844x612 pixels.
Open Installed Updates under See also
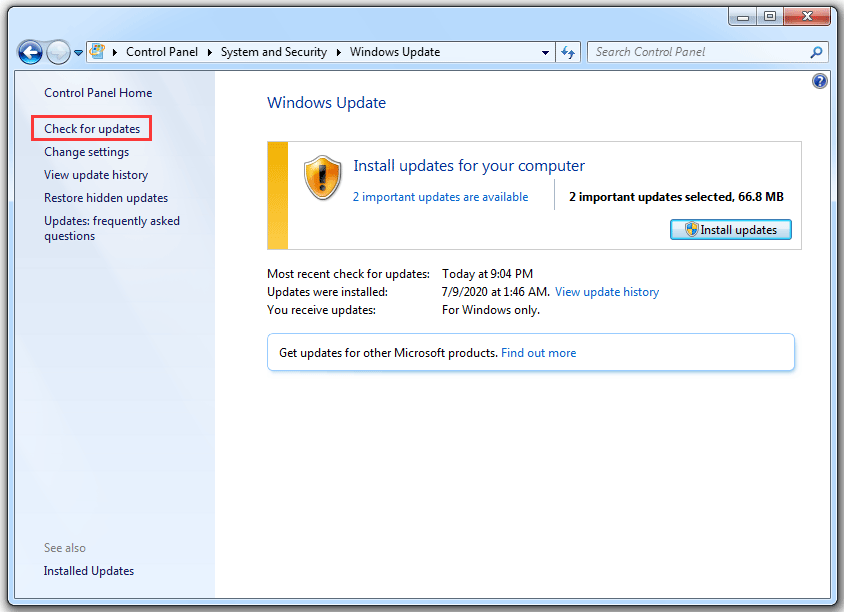pos(89,571)
